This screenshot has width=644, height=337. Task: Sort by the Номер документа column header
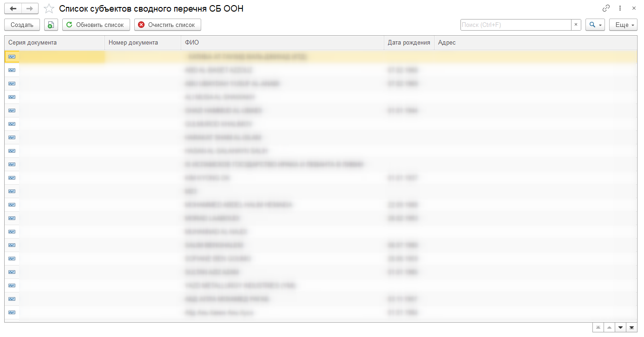143,42
